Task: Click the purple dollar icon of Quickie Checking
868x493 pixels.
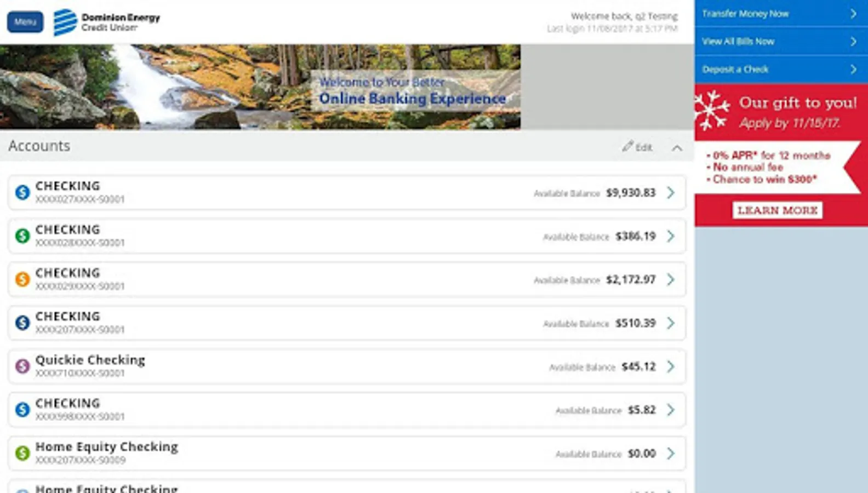Action: coord(22,366)
